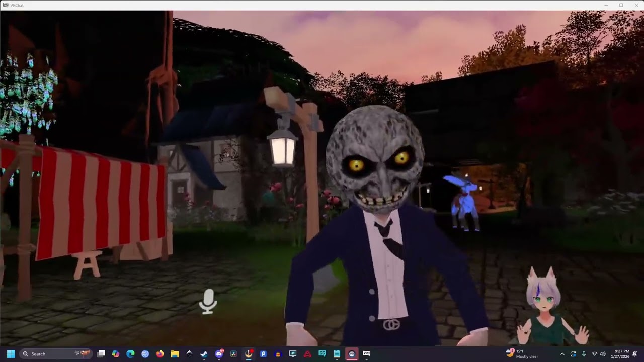Viewport: 644px width, 362px height.
Task: Open Steam from the taskbar
Action: 204,354
